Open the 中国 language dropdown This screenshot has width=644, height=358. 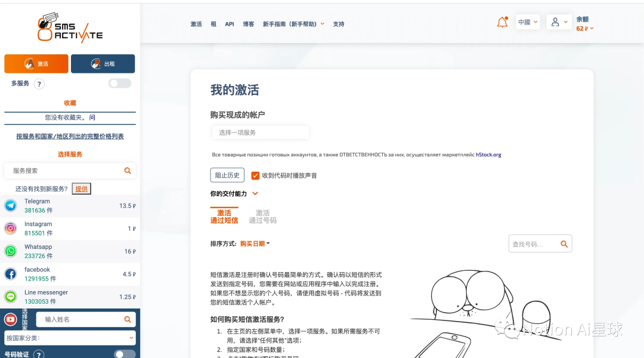pos(528,22)
